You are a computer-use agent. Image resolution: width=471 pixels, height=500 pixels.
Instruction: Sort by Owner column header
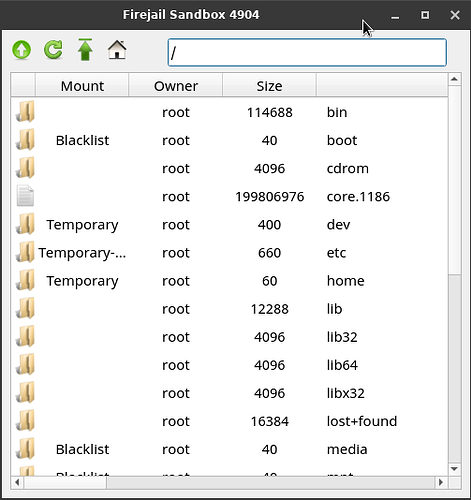coord(176,86)
